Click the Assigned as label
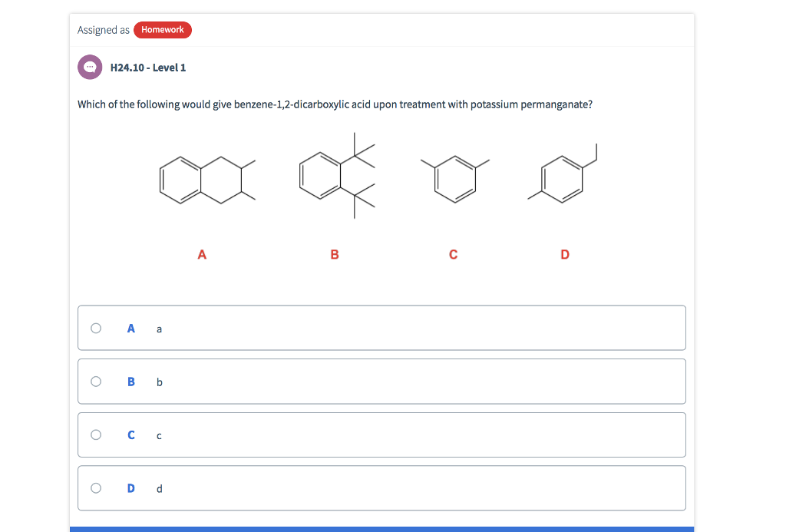This screenshot has width=786, height=532. coord(103,30)
